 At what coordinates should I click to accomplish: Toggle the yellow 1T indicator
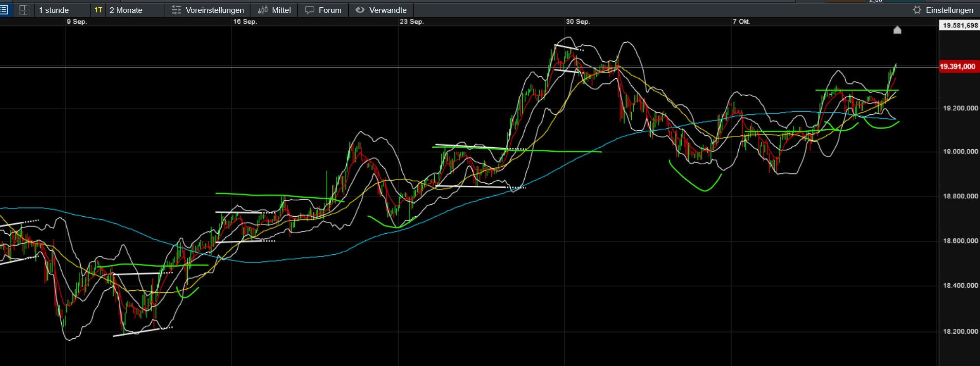(98, 10)
